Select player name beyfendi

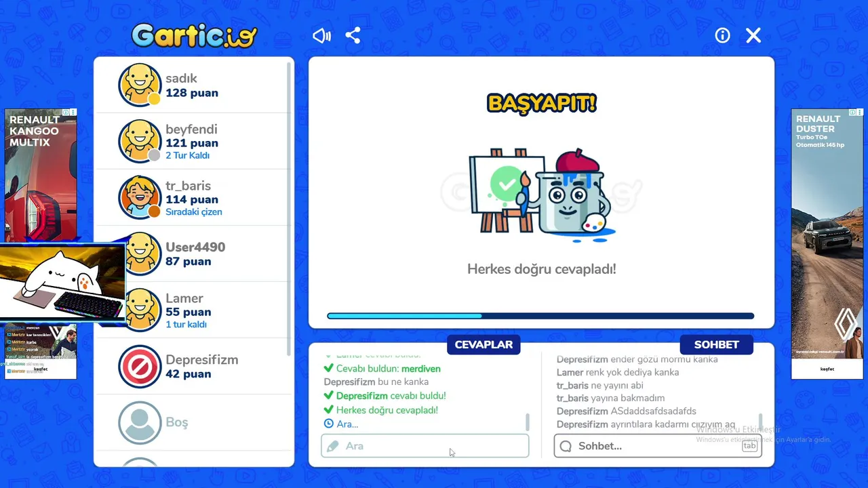pyautogui.click(x=191, y=129)
